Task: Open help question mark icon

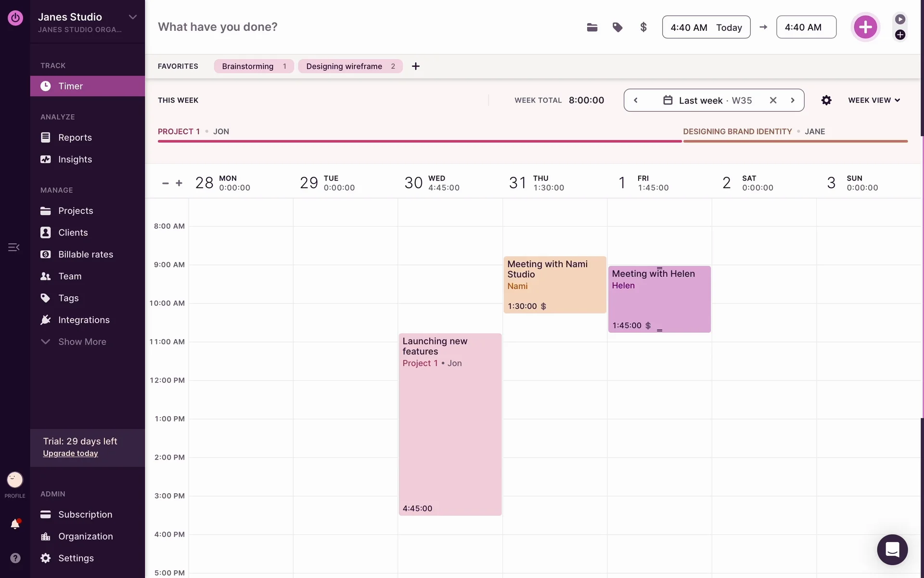Action: [15, 558]
